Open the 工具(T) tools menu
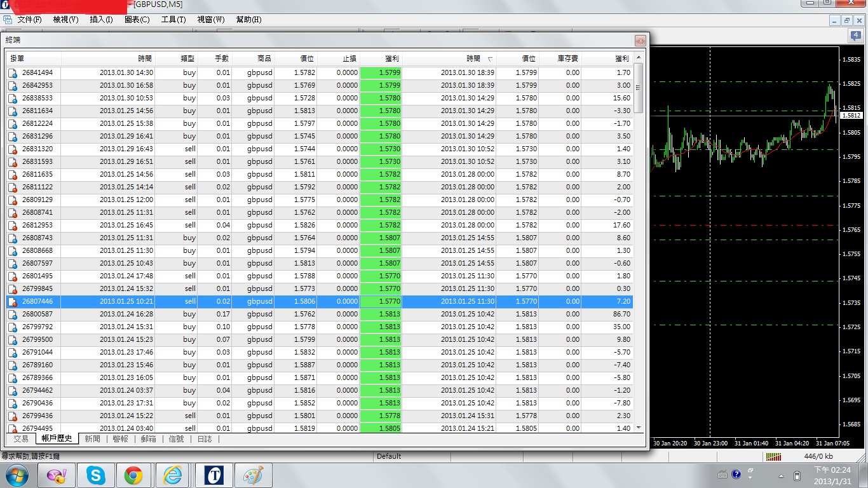The image size is (868, 488). (x=173, y=20)
